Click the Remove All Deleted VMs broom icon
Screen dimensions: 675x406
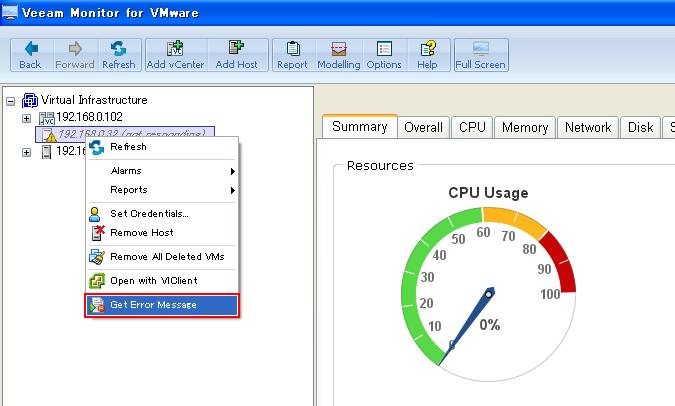coord(97,257)
